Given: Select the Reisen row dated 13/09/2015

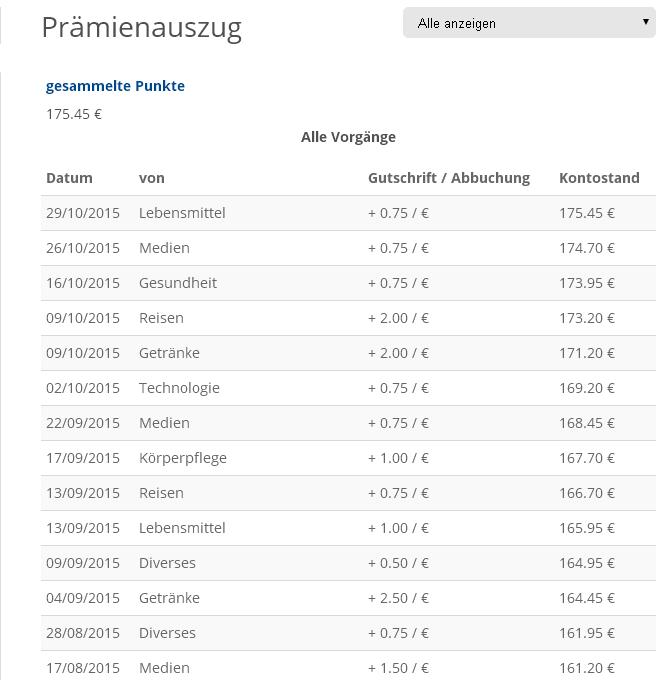Looking at the screenshot, I should point(348,493).
